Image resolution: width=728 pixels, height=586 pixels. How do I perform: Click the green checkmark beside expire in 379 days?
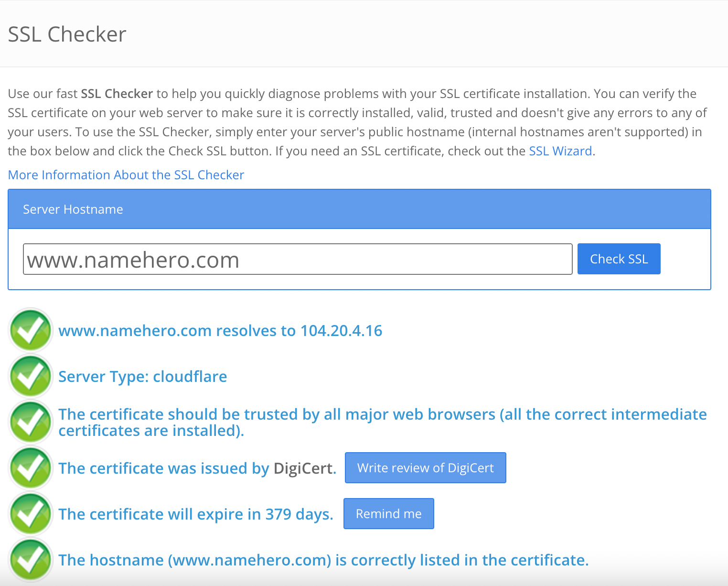(x=31, y=514)
